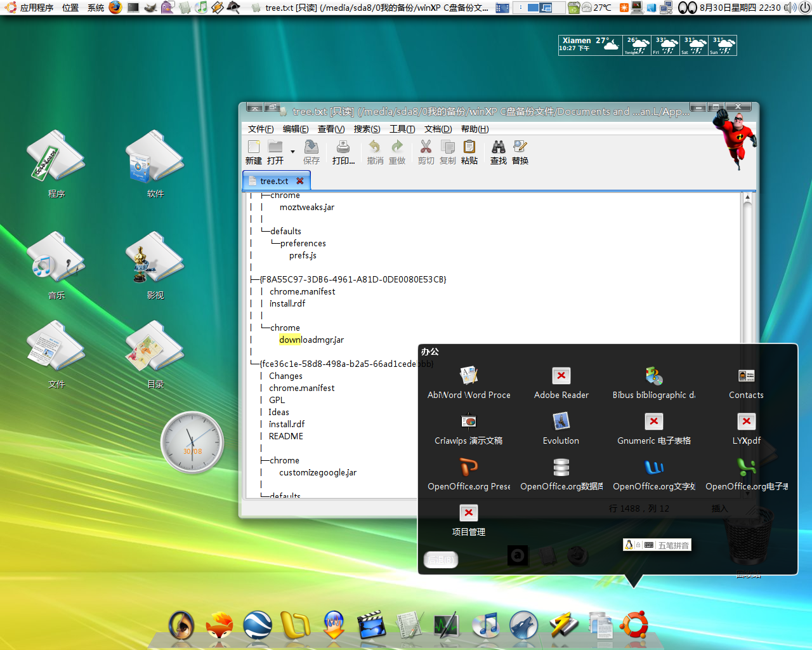Click the Cut (剪切) scissors icon
This screenshot has width=812, height=650.
(426, 152)
